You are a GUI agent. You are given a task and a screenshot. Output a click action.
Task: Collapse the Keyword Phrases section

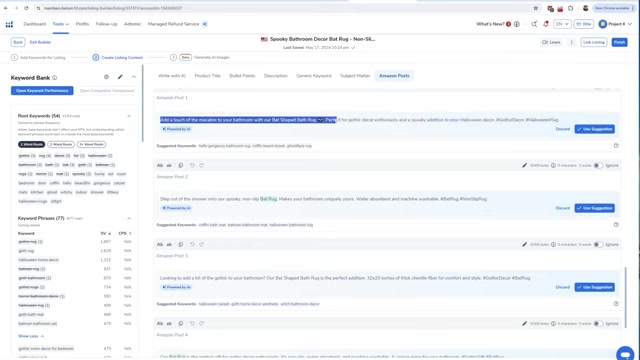(x=129, y=219)
